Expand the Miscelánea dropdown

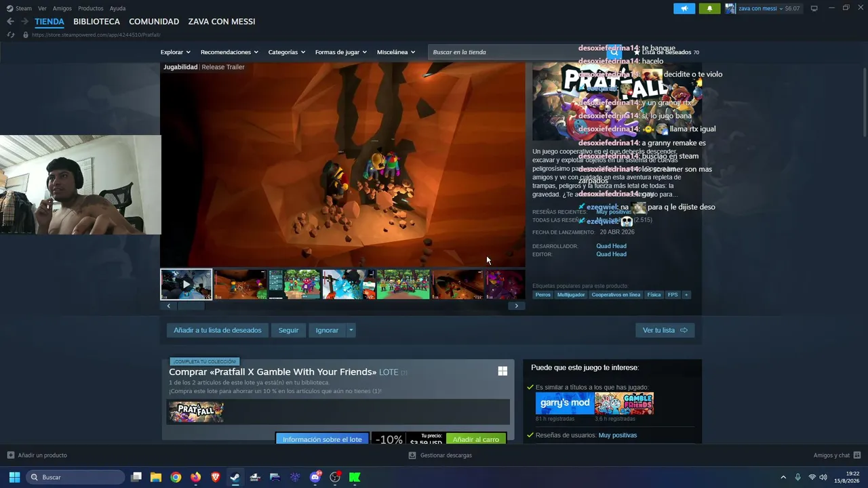pyautogui.click(x=396, y=52)
